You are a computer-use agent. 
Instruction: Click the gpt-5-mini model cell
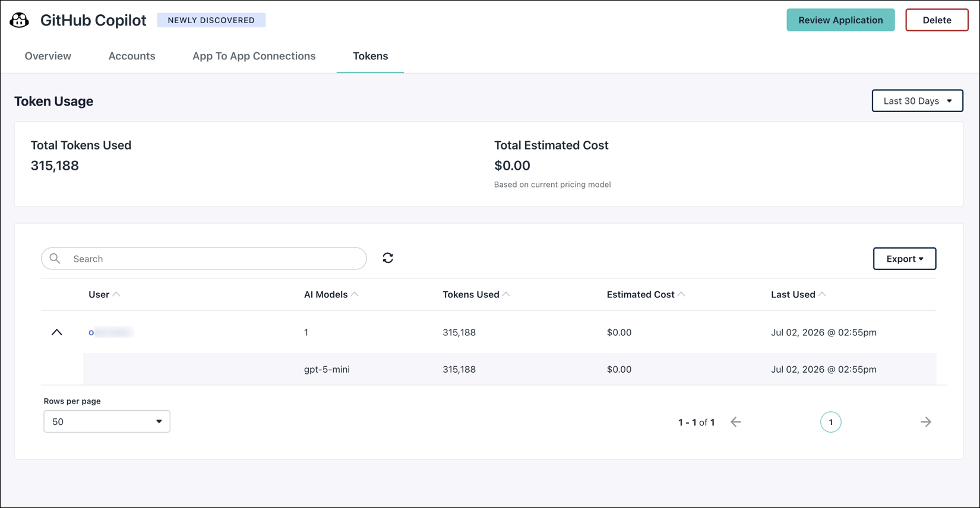[327, 369]
